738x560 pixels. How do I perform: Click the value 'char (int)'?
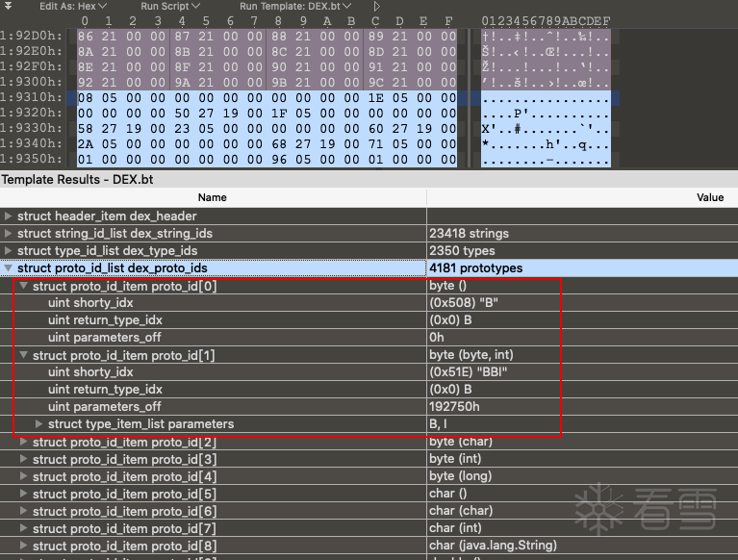click(455, 528)
